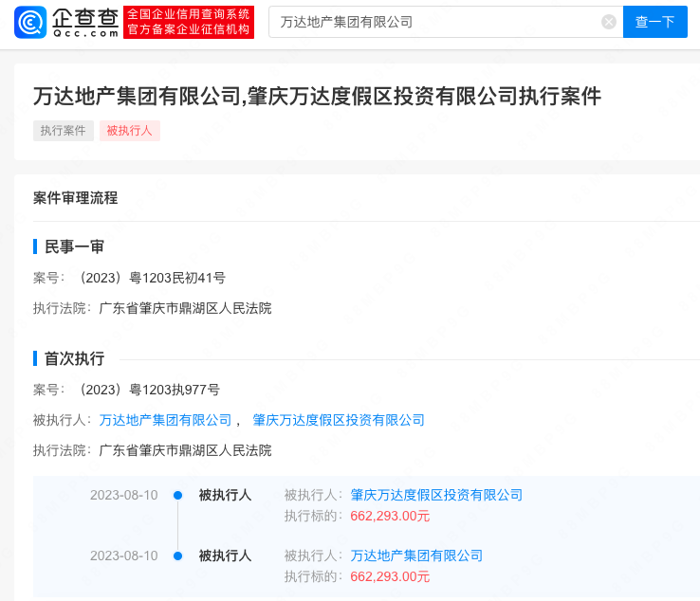Click the 案件审理流程 panel header
This screenshot has width=700, height=601.
tap(76, 198)
